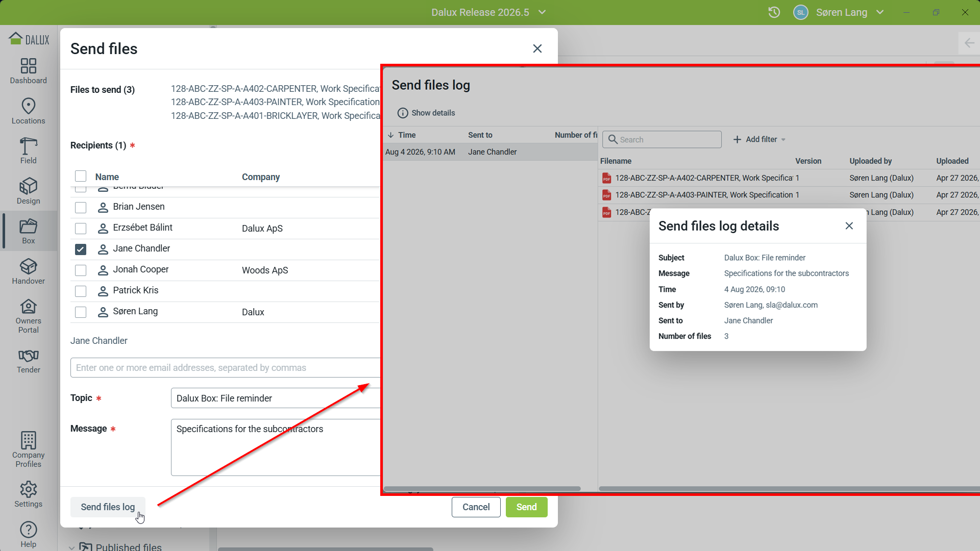Click the SL user avatar

coord(801,12)
